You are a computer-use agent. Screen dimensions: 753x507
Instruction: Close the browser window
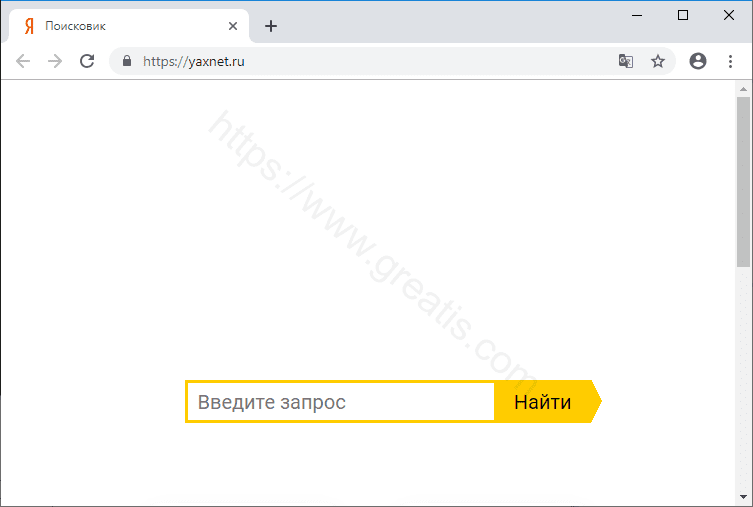pyautogui.click(x=729, y=14)
